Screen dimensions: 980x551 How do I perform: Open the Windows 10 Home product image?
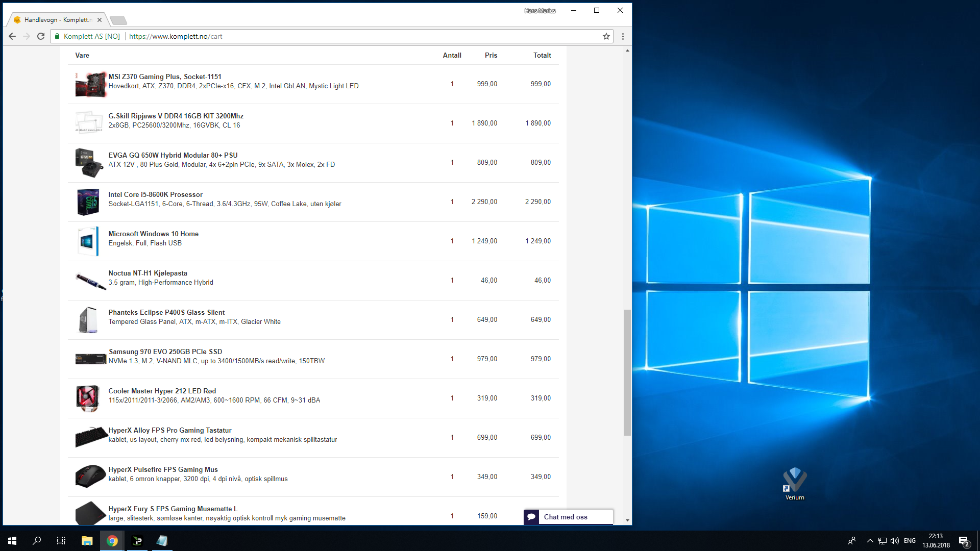[88, 241]
